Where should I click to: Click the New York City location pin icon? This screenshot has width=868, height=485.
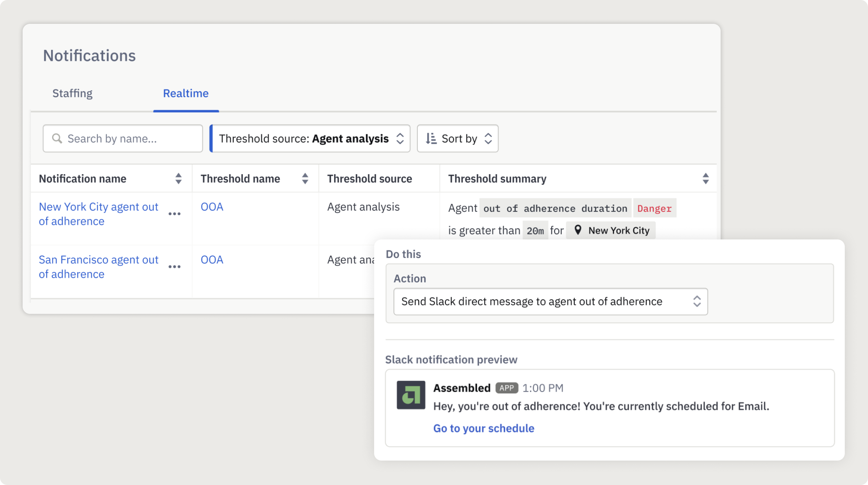click(578, 230)
